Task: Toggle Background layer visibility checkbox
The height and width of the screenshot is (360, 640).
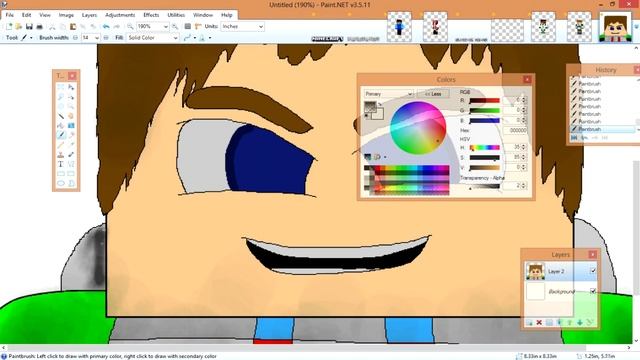Action: coord(593,291)
